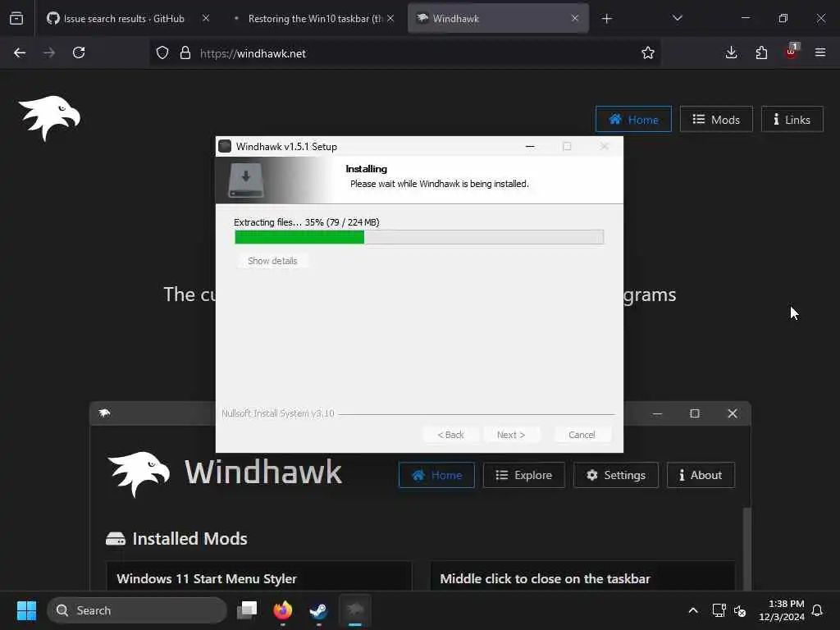Open a new browser tab

(x=606, y=19)
